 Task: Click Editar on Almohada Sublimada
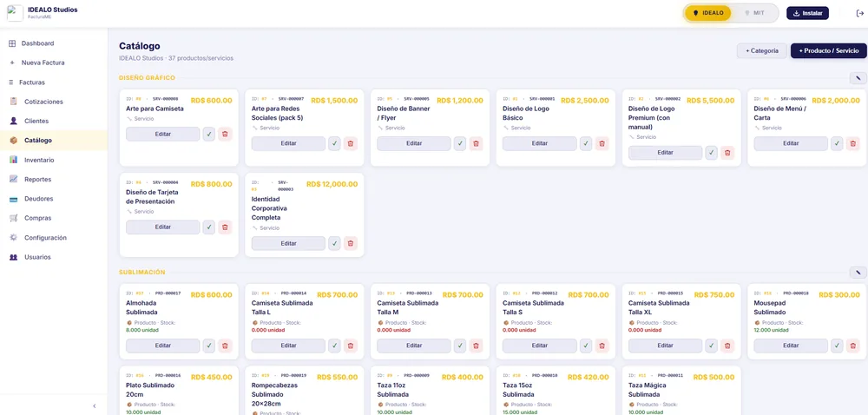[163, 346]
